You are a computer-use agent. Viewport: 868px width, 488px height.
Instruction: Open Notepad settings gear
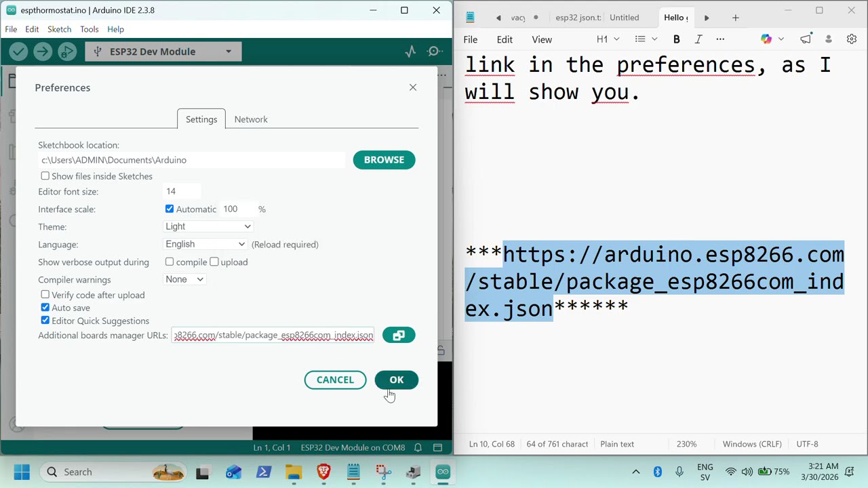pos(852,39)
